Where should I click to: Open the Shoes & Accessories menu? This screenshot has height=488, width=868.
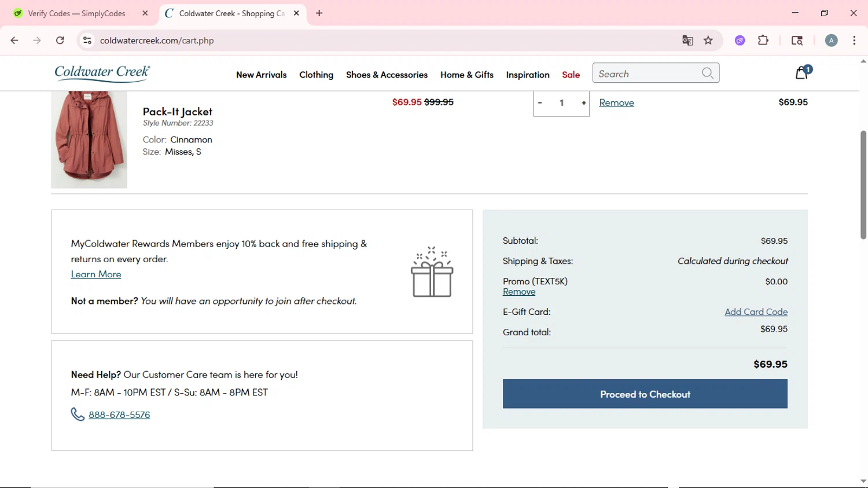387,75
